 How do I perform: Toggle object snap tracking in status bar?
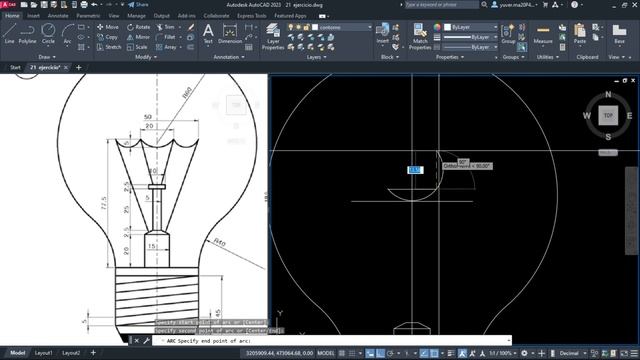pos(424,353)
